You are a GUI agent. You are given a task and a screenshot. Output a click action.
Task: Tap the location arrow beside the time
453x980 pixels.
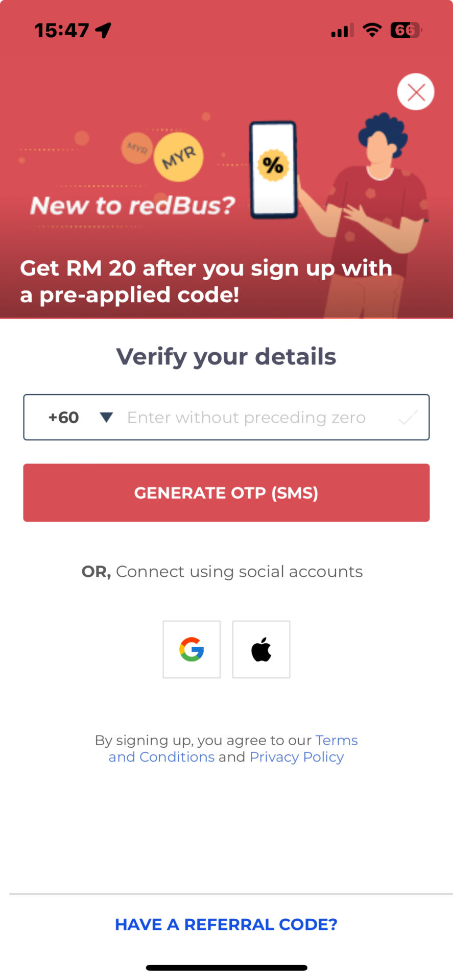[x=103, y=30]
